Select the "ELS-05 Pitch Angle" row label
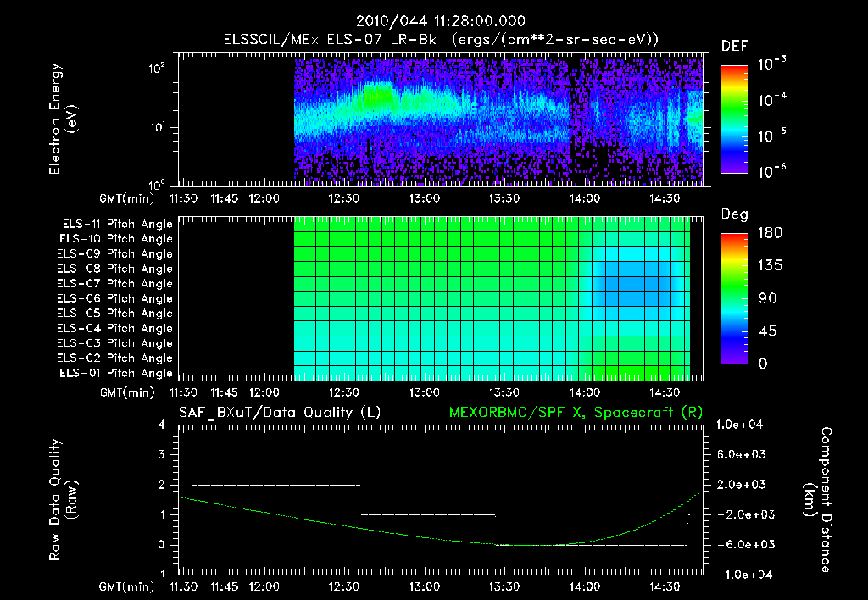The height and width of the screenshot is (600, 868). pos(115,314)
